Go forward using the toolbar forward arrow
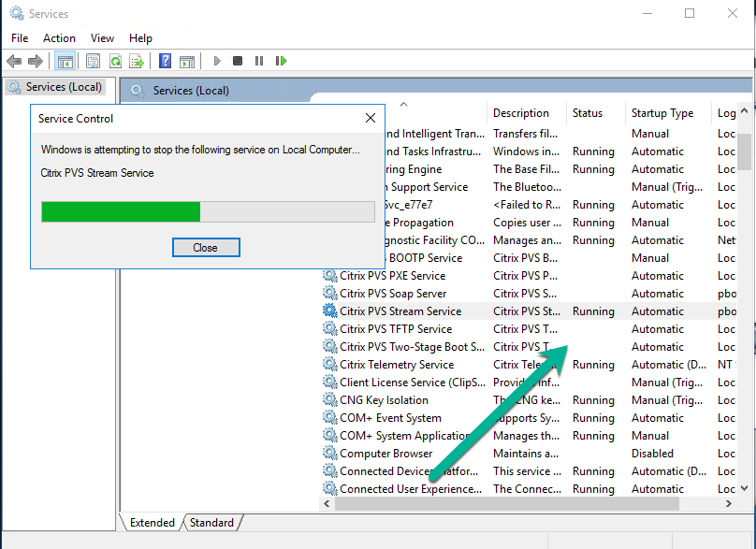Screen dimensions: 756x549 [x=36, y=61]
